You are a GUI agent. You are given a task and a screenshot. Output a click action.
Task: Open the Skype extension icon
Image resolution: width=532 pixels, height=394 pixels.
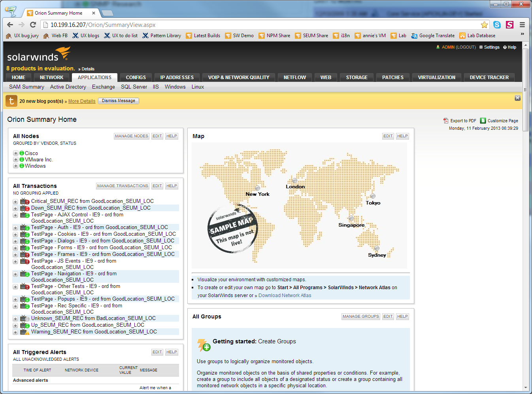(x=497, y=25)
